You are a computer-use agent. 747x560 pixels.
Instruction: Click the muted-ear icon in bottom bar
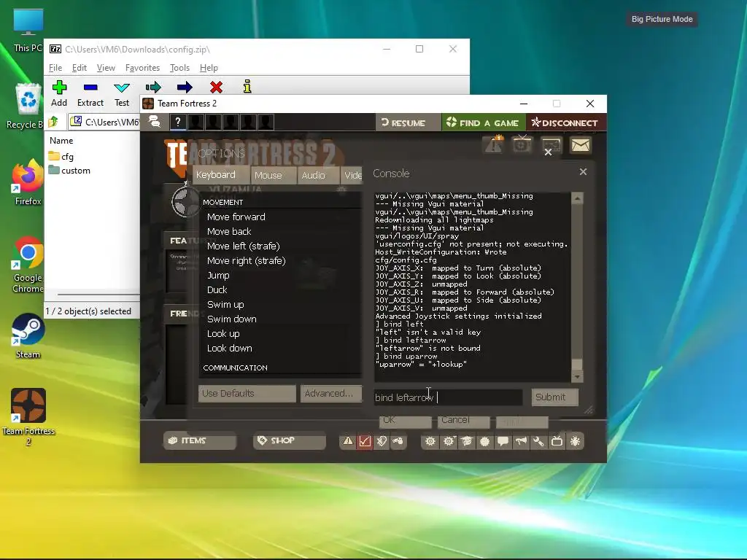[382, 441]
